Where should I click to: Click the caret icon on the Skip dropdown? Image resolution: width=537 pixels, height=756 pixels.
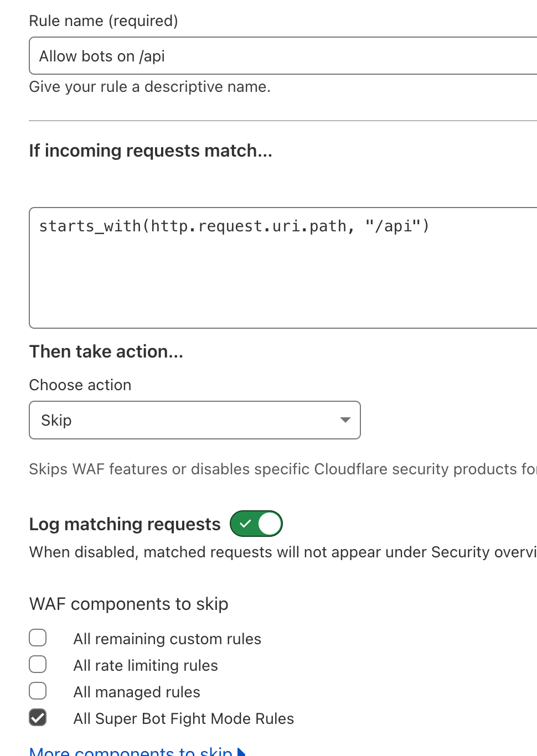coord(344,420)
